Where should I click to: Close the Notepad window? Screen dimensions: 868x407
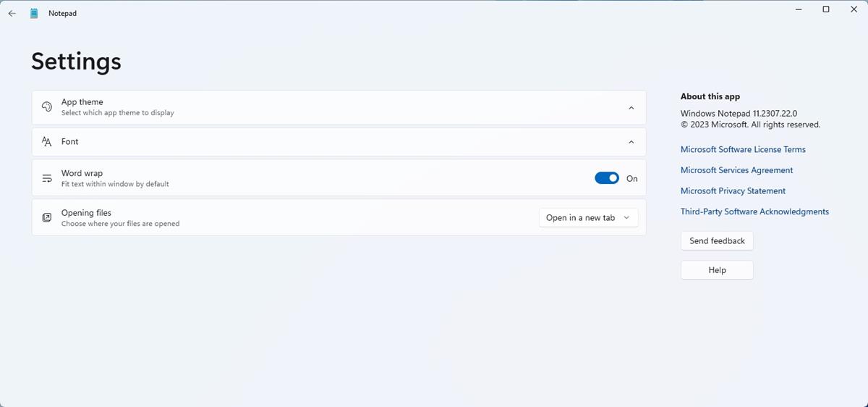click(x=854, y=9)
